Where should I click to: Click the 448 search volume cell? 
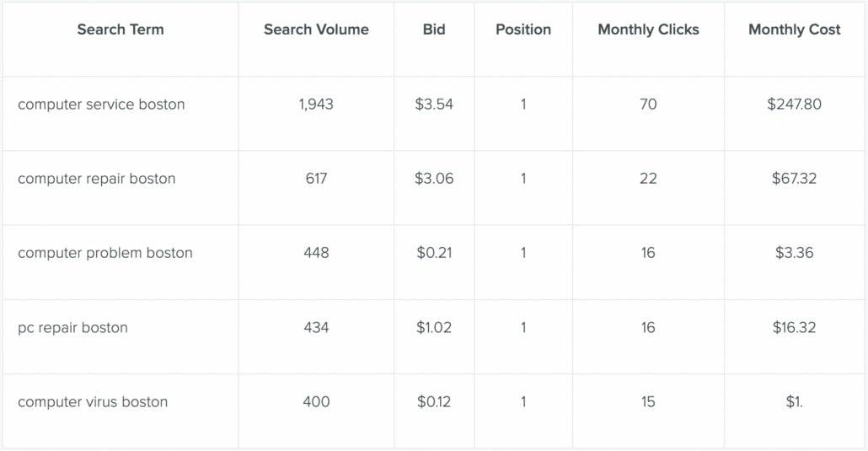[x=316, y=253]
